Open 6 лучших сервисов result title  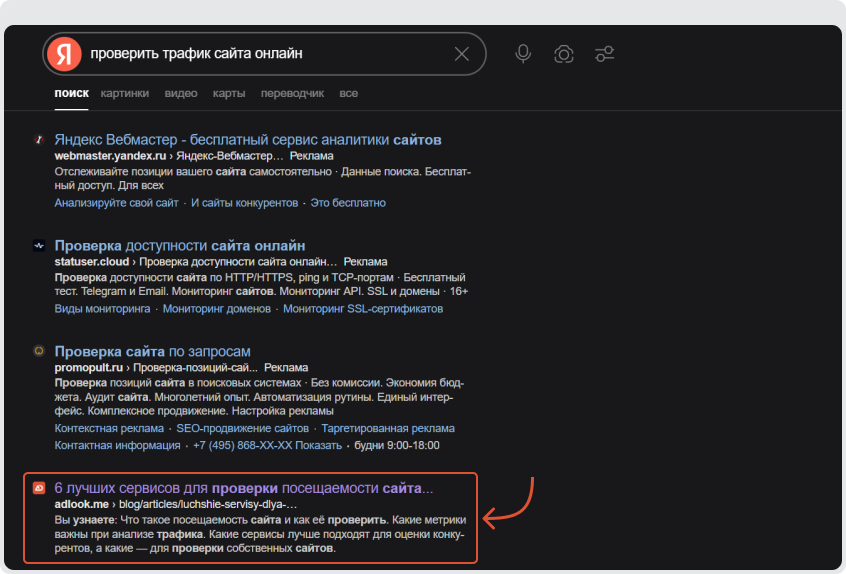pyautogui.click(x=244, y=488)
